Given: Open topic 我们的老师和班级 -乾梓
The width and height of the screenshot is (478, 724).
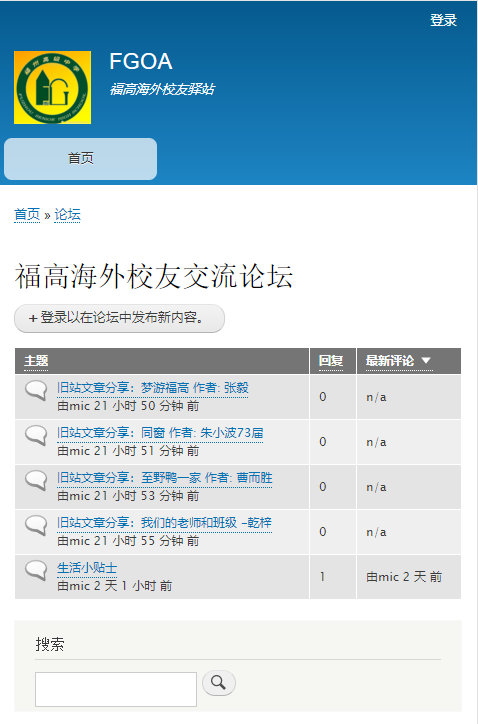Looking at the screenshot, I should [x=164, y=523].
